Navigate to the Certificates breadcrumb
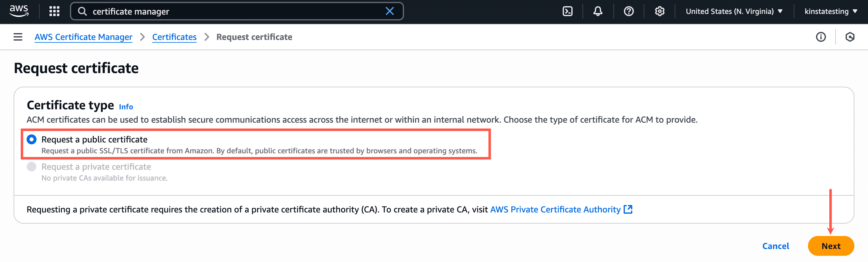868x262 pixels. coord(174,37)
